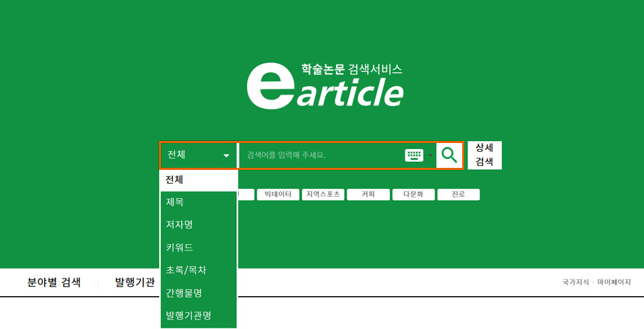Open 상세 검색 advanced search button
The image size is (644, 329).
[x=484, y=155]
